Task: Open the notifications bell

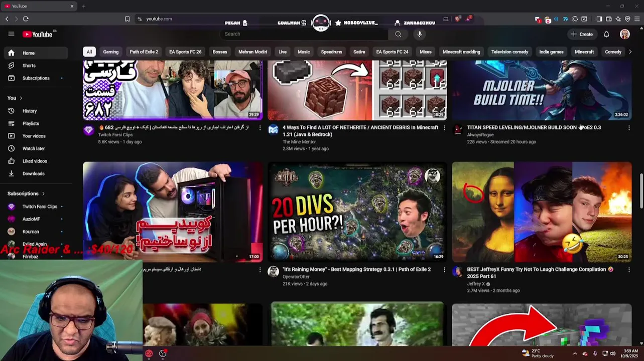Action: [606, 34]
